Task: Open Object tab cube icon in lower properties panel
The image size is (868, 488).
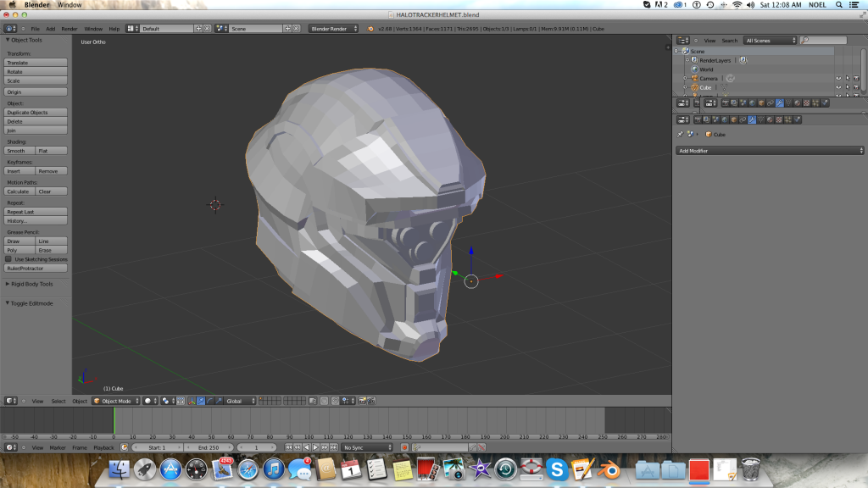Action: point(733,119)
